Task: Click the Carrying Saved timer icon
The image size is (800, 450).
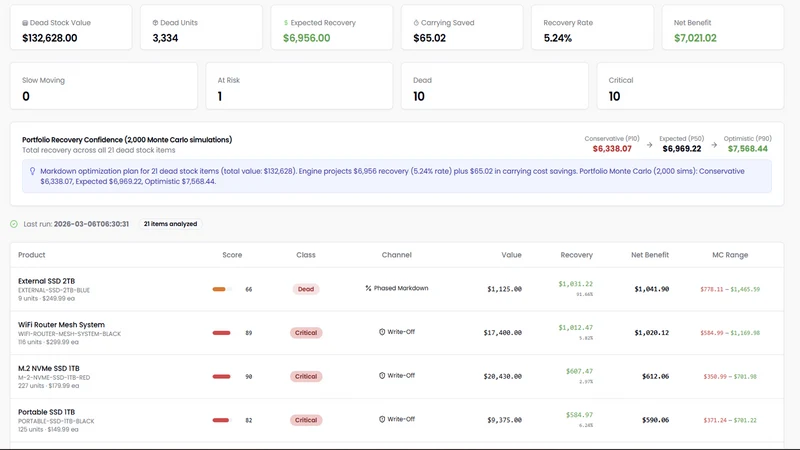Action: click(x=416, y=23)
